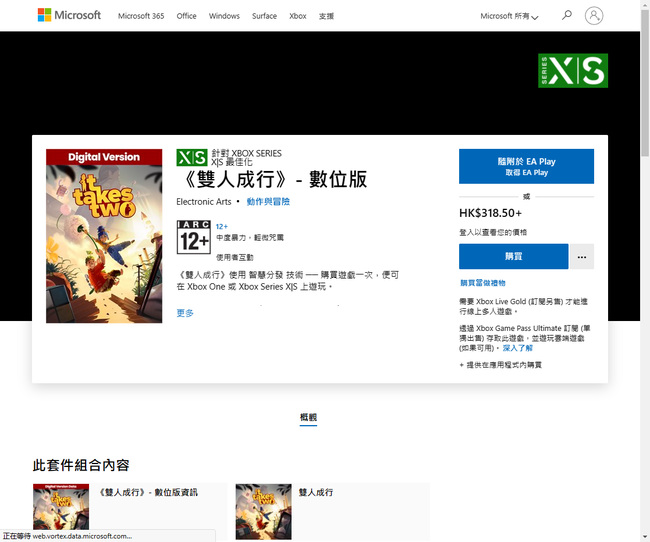This screenshot has height=542, width=650.
Task: Click the IARC 12+ rating icon
Action: pos(194,237)
